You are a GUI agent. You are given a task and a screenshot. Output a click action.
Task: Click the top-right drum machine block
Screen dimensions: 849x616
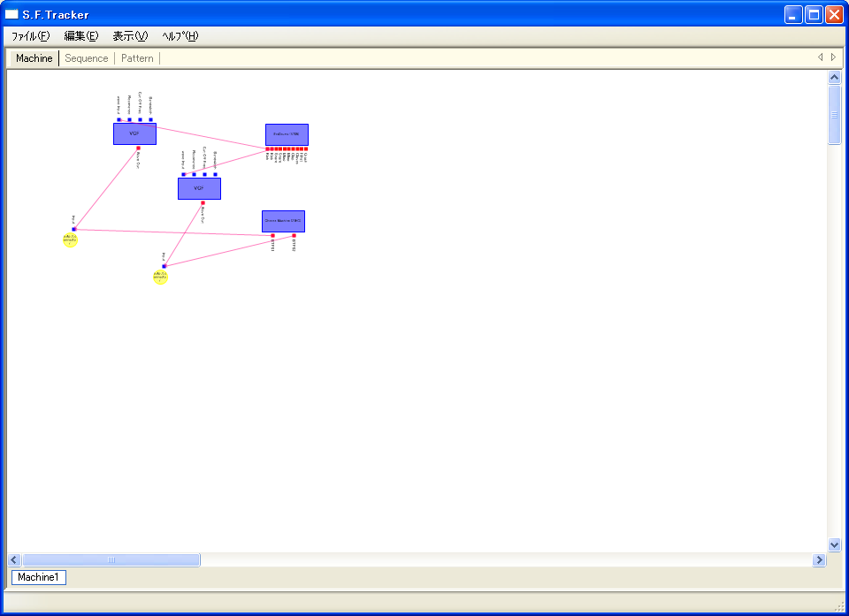(287, 134)
